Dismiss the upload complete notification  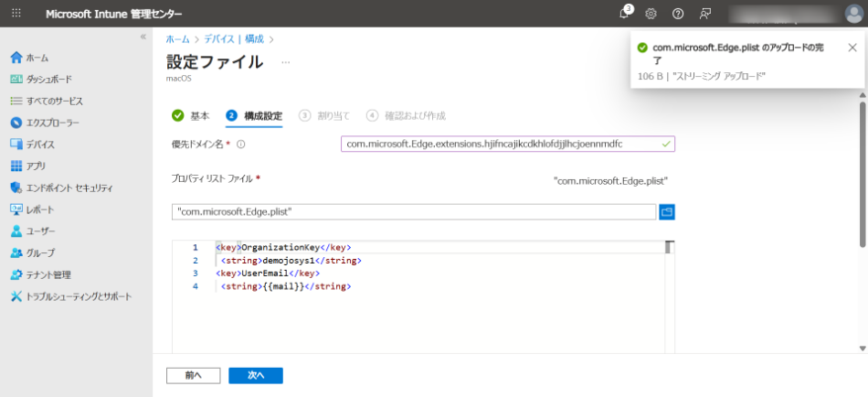pyautogui.click(x=852, y=48)
